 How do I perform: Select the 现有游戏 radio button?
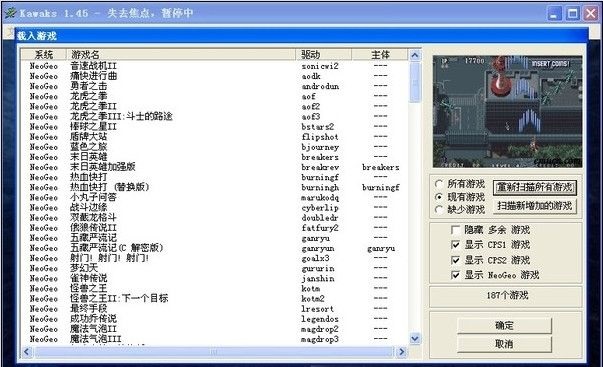point(439,197)
